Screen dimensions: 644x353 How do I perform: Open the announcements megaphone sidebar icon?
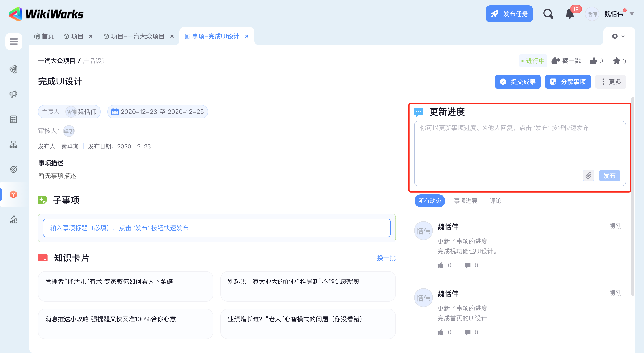point(13,94)
